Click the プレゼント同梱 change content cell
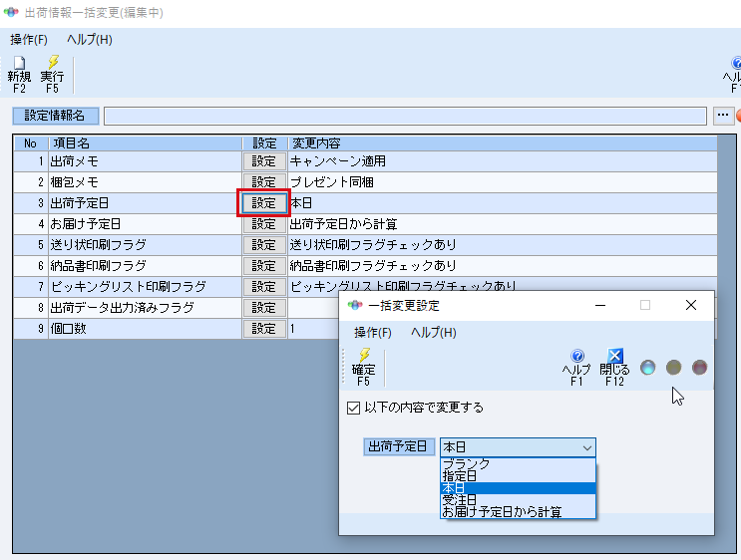Screen dimensions: 741x560 click(x=503, y=182)
